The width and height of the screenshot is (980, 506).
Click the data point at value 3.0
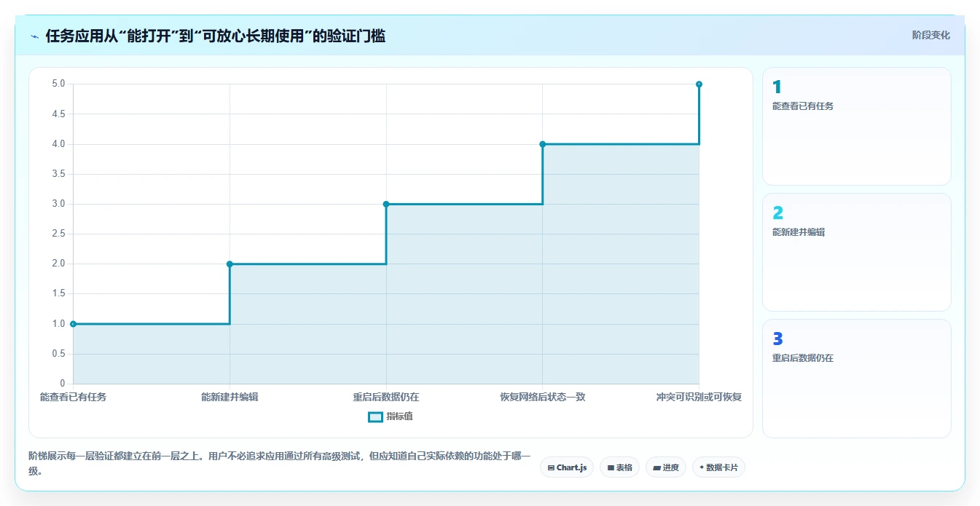click(386, 204)
